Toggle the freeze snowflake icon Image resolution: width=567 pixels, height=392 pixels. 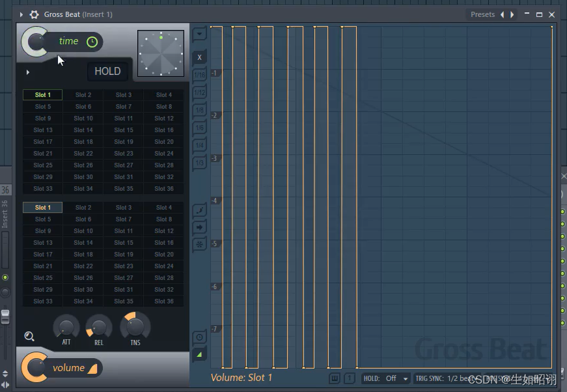(199, 244)
